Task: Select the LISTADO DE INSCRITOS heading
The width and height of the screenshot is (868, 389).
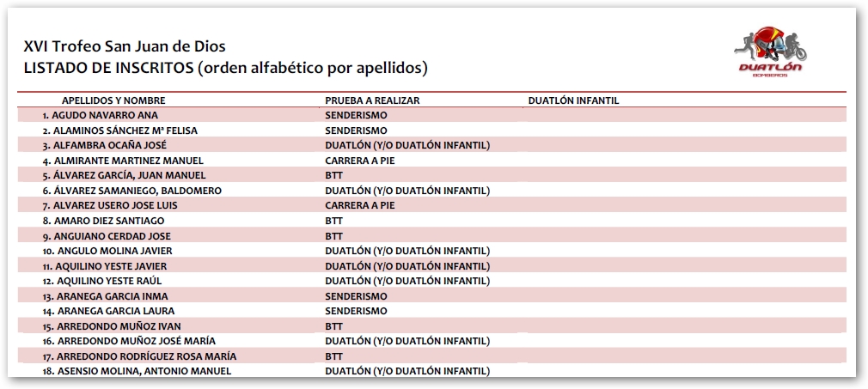Action: tap(225, 68)
